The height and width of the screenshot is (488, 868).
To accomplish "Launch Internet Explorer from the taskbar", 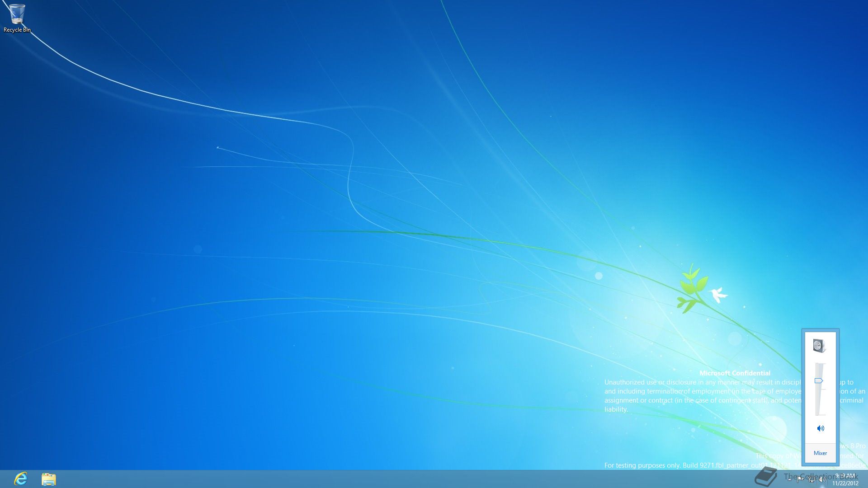I will [21, 479].
